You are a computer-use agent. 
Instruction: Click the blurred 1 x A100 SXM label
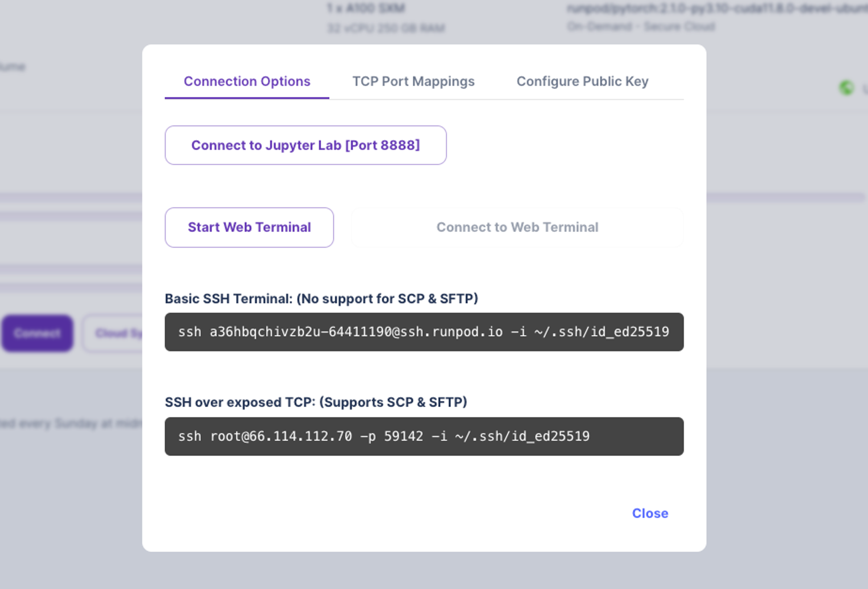click(x=366, y=8)
